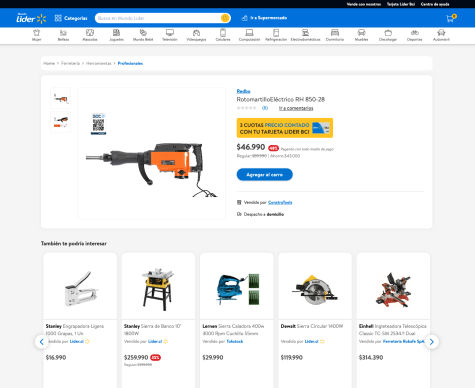
Task: Click Agregar al carro button
Action: pyautogui.click(x=265, y=175)
